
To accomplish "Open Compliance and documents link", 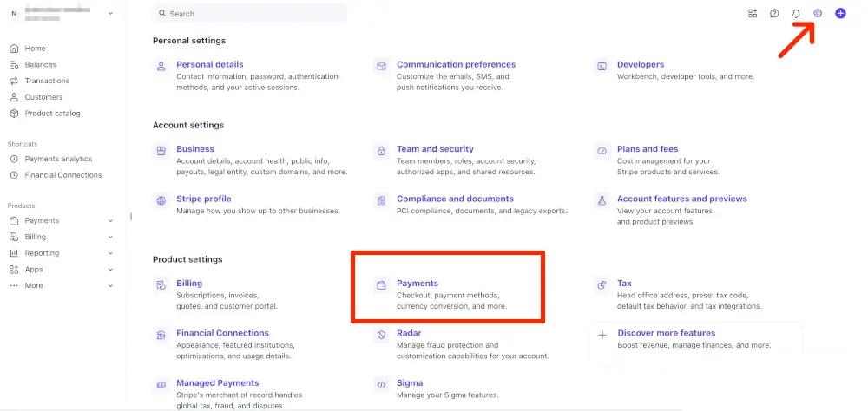I will [x=455, y=199].
